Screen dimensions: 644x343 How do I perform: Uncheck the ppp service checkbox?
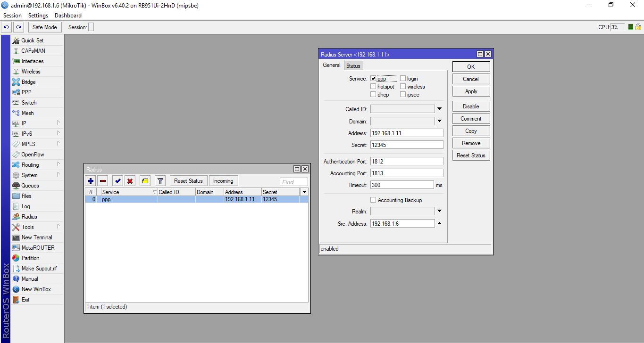(x=373, y=79)
